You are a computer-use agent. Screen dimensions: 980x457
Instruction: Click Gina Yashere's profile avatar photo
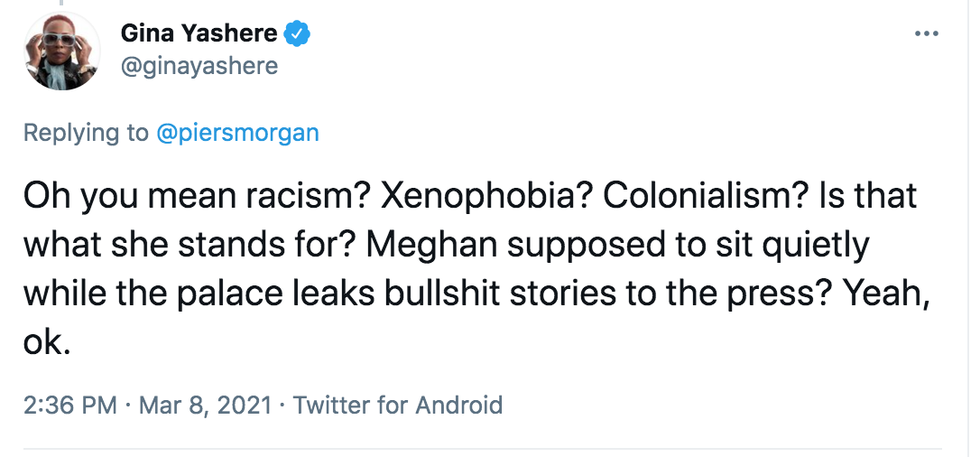(60, 51)
